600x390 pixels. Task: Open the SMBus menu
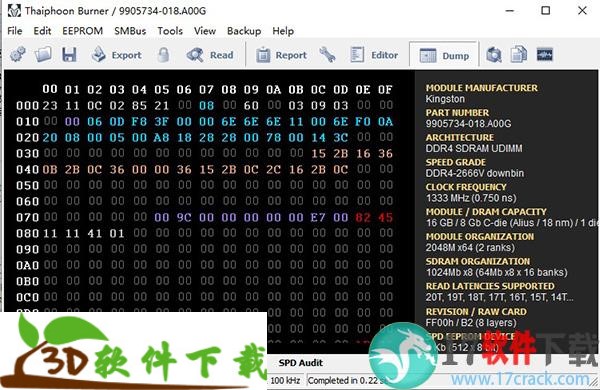130,31
